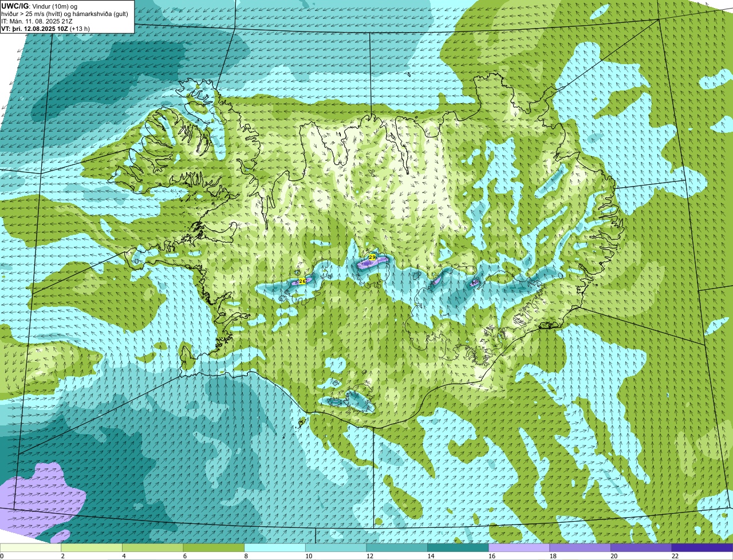Select the 0–2 m/s pale yellow swatch
Image resolution: width=733 pixels, height=560 pixels.
pos(31,548)
